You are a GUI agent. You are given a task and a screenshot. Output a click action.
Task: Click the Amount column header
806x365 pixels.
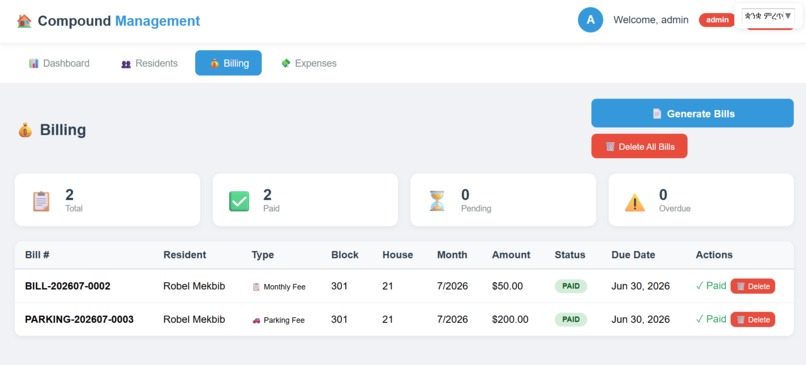(511, 254)
